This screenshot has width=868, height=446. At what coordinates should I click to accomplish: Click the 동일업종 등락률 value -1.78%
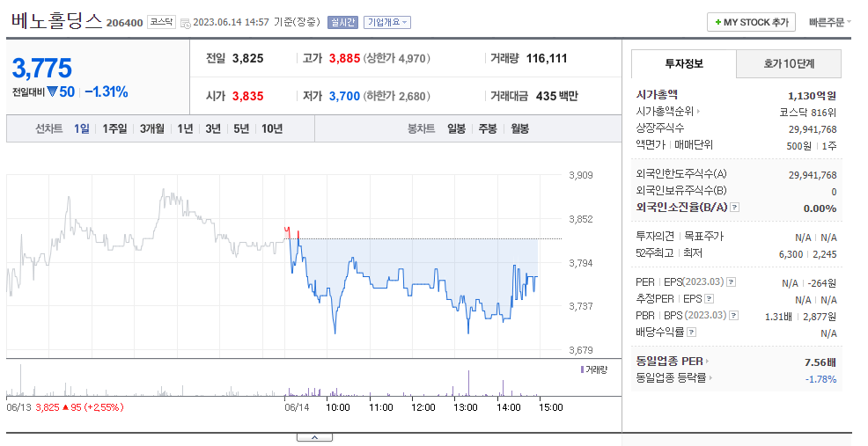(821, 379)
